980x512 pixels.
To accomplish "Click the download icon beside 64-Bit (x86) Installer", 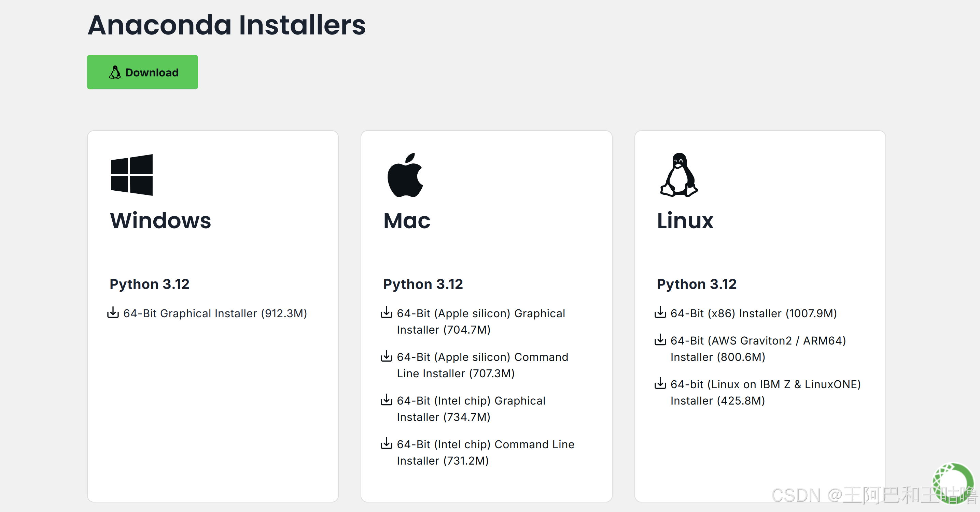I will [660, 313].
